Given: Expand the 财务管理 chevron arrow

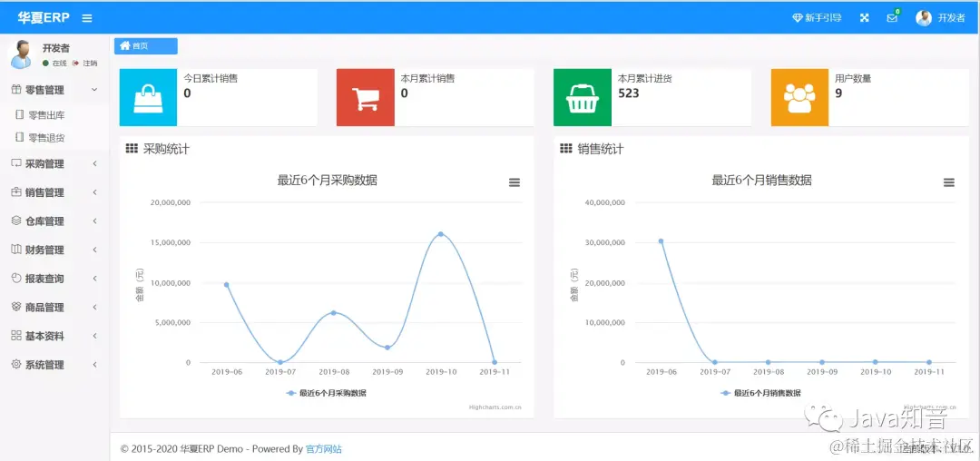Looking at the screenshot, I should [94, 250].
